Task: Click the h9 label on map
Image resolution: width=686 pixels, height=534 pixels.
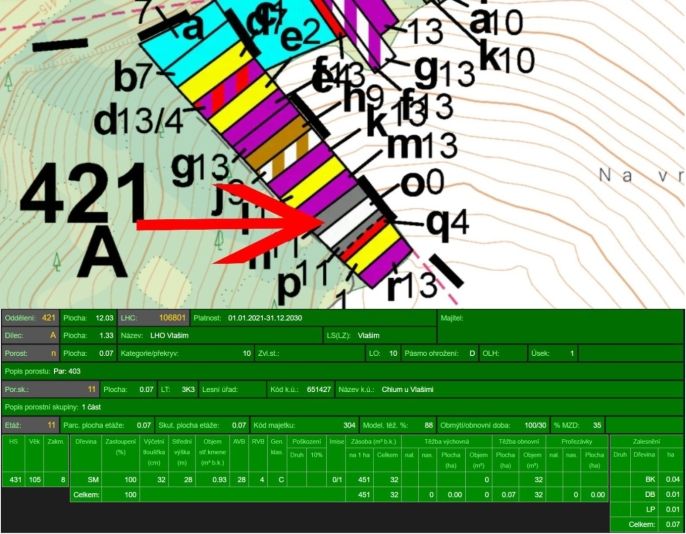Action: pyautogui.click(x=363, y=99)
